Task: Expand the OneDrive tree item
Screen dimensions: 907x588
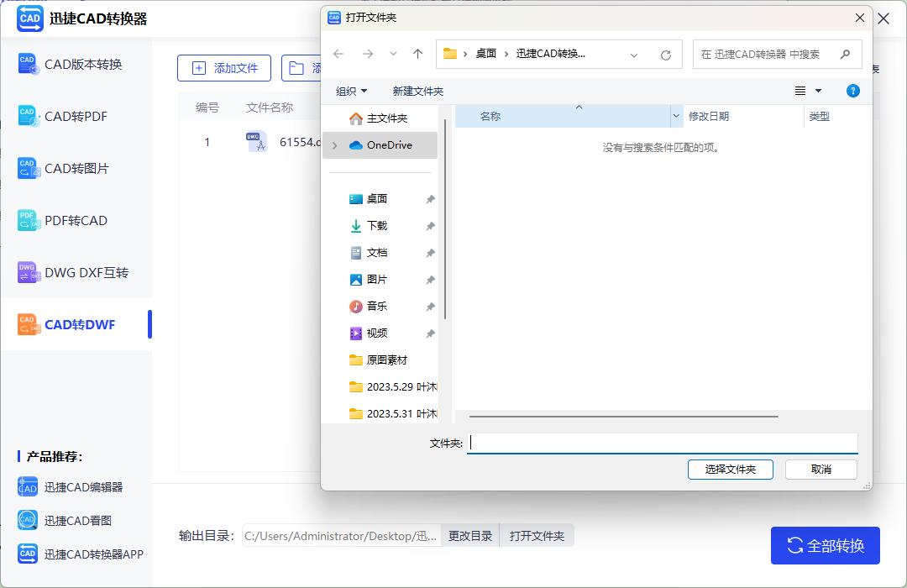Action: [x=334, y=144]
